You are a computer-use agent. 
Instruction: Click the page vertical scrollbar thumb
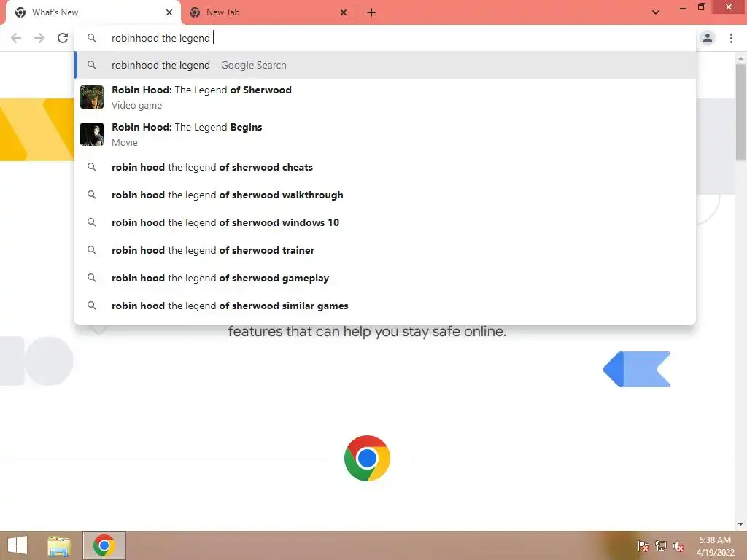click(741, 112)
